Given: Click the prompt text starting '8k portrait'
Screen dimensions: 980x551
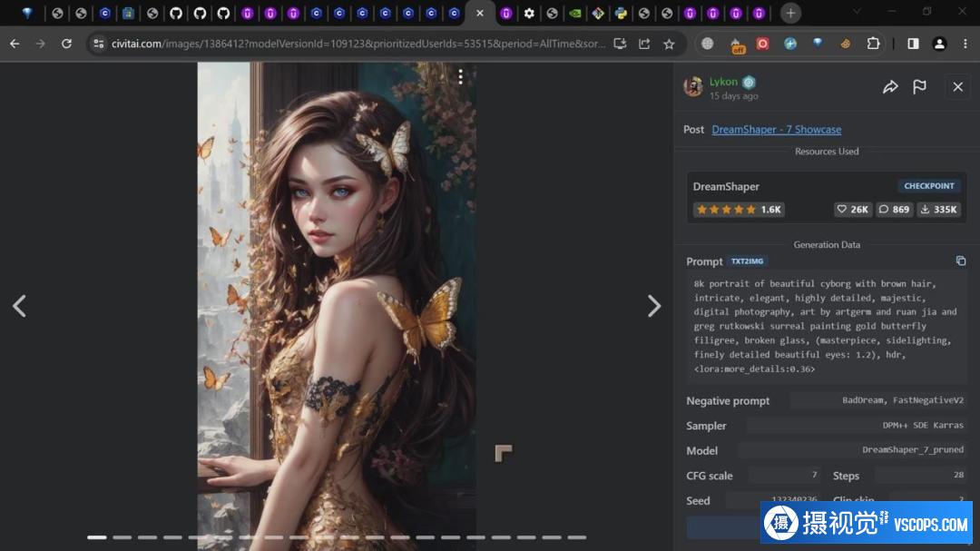Looking at the screenshot, I should [x=827, y=327].
